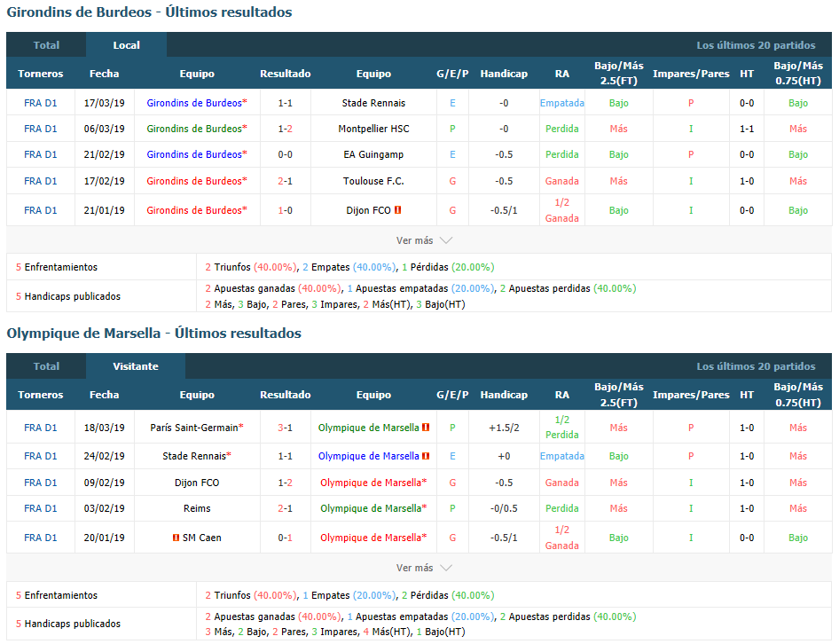Click red card icon before SM Caen
The image size is (839, 644).
[x=176, y=538]
